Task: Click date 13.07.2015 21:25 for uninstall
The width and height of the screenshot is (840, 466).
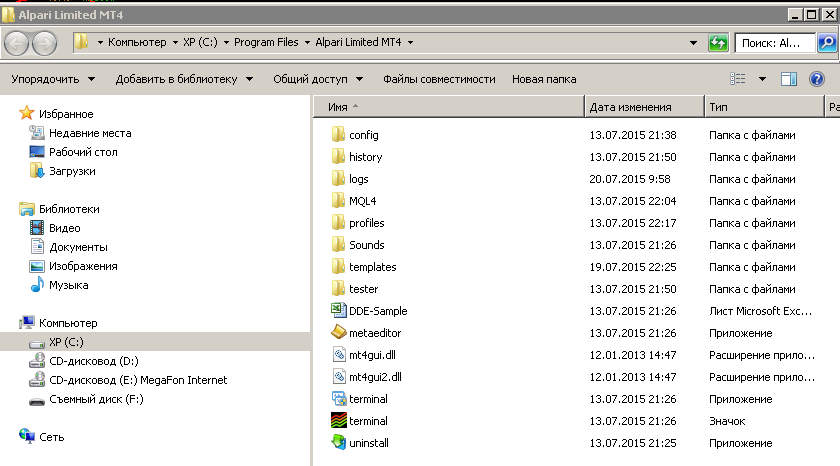Action: point(633,443)
